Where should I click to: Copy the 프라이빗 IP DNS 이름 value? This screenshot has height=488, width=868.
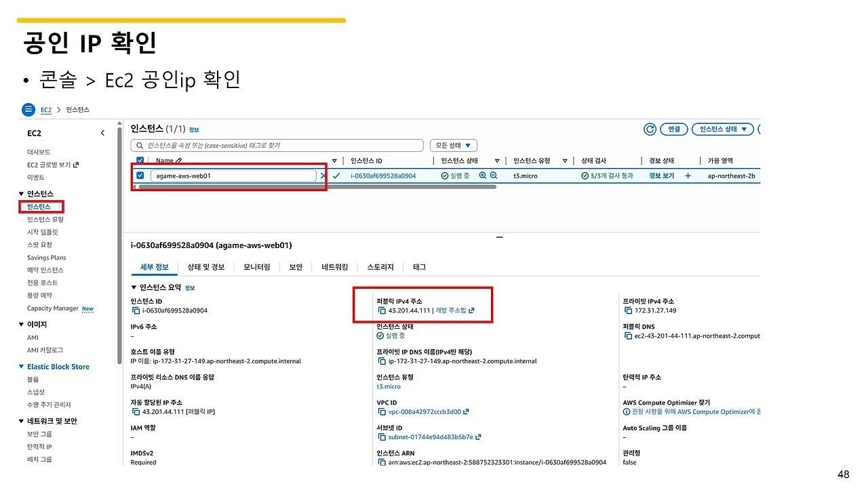click(x=381, y=361)
